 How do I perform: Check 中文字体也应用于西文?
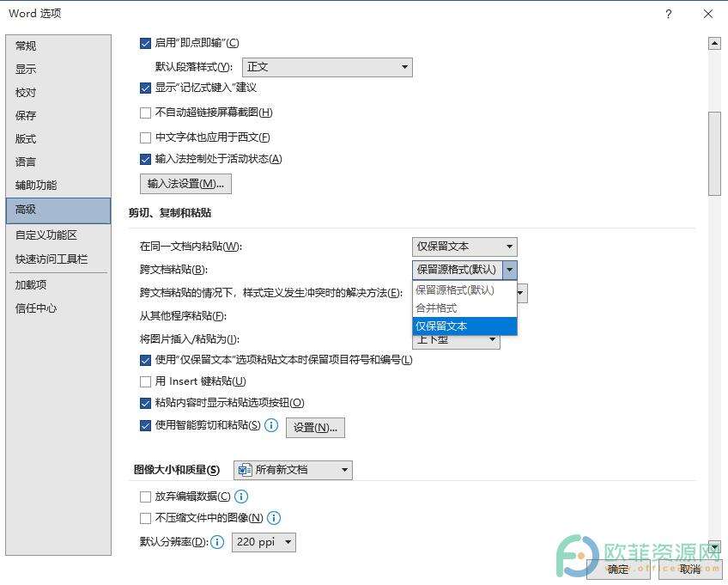tap(143, 136)
